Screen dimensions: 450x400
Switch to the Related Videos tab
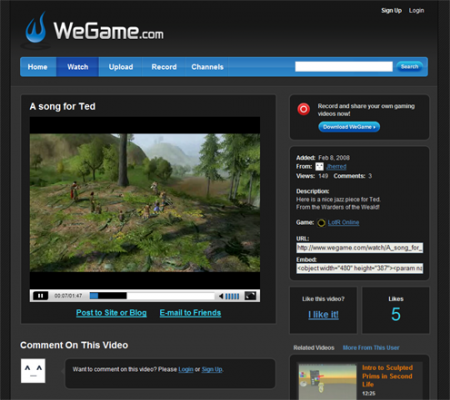tap(314, 348)
